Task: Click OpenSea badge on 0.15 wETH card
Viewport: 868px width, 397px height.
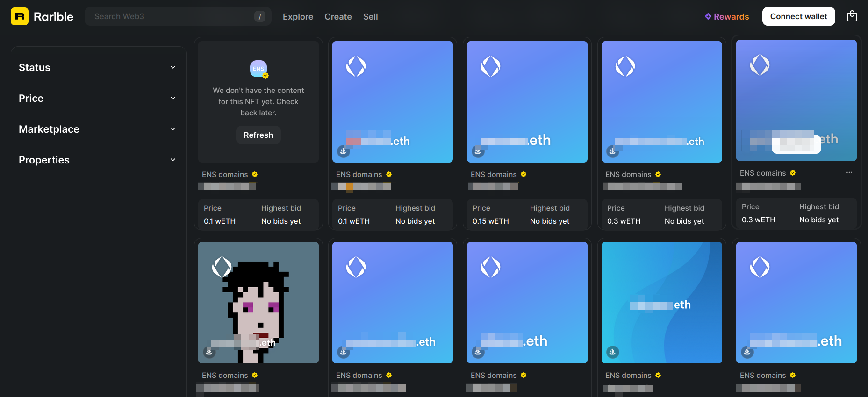Action: 478,151
